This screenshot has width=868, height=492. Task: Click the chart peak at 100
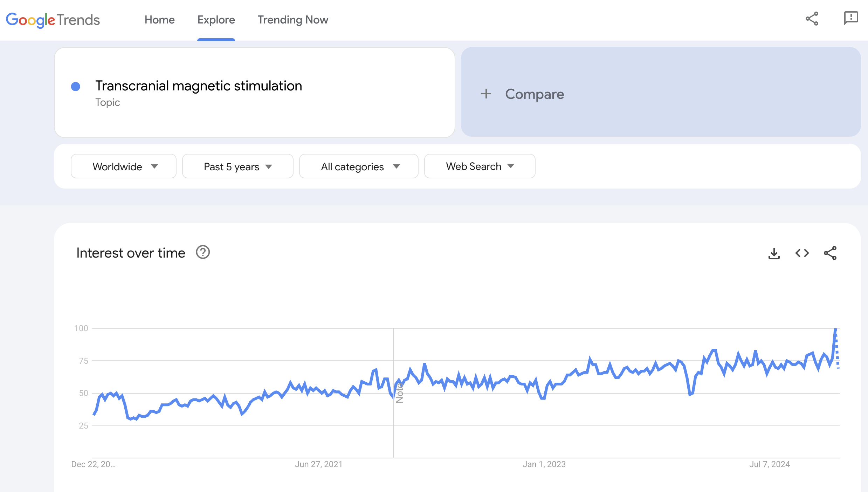835,329
